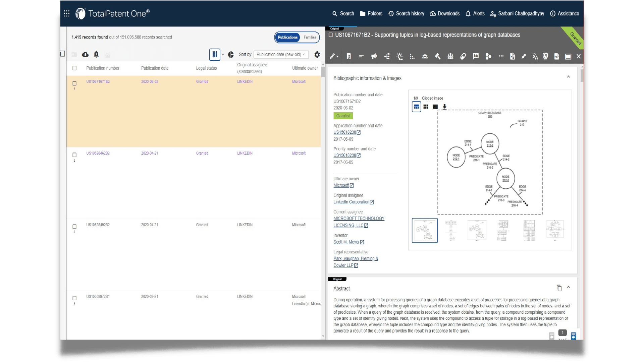Viewport: 644px width, 362px height.
Task: Open the family tree icon
Action: tap(387, 56)
